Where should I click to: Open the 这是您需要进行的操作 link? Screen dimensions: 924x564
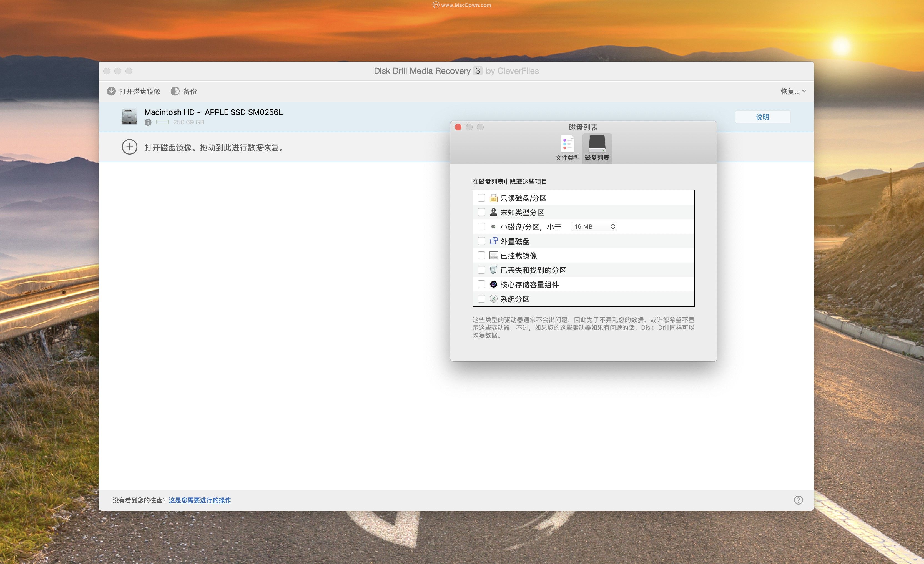[x=200, y=500]
